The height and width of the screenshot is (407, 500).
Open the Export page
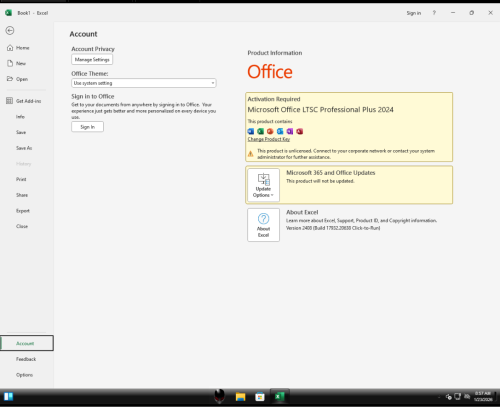[23, 211]
